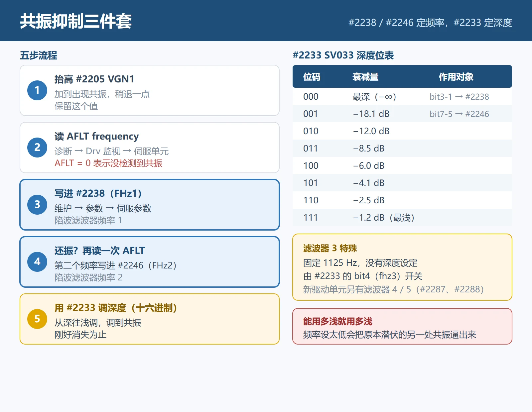
Task: Click the section title 五步流程
Action: [39, 55]
